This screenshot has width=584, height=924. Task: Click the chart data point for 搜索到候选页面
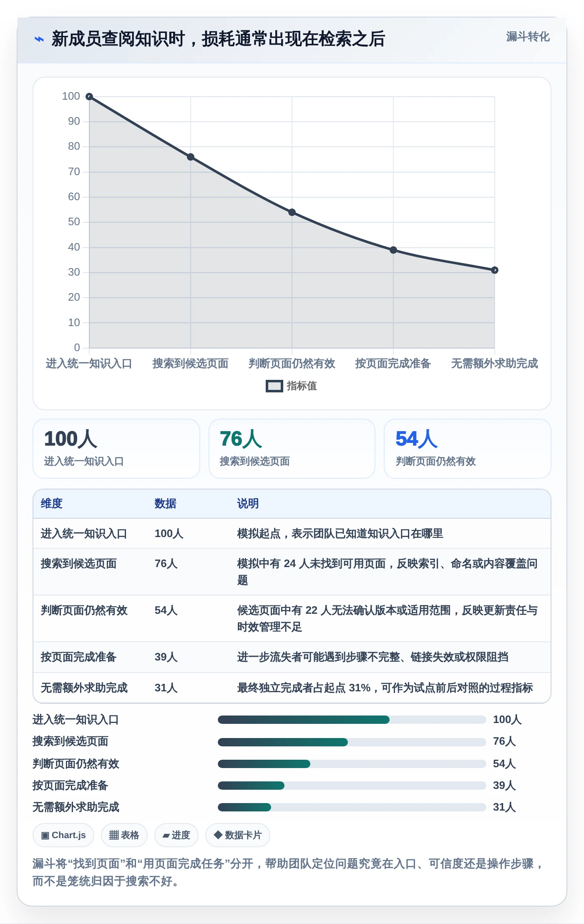click(191, 157)
